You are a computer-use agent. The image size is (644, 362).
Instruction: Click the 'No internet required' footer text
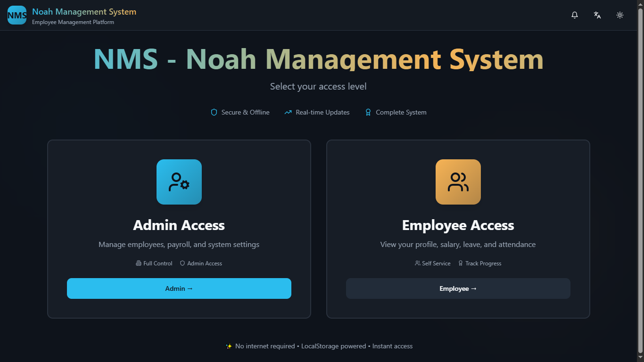click(265, 346)
